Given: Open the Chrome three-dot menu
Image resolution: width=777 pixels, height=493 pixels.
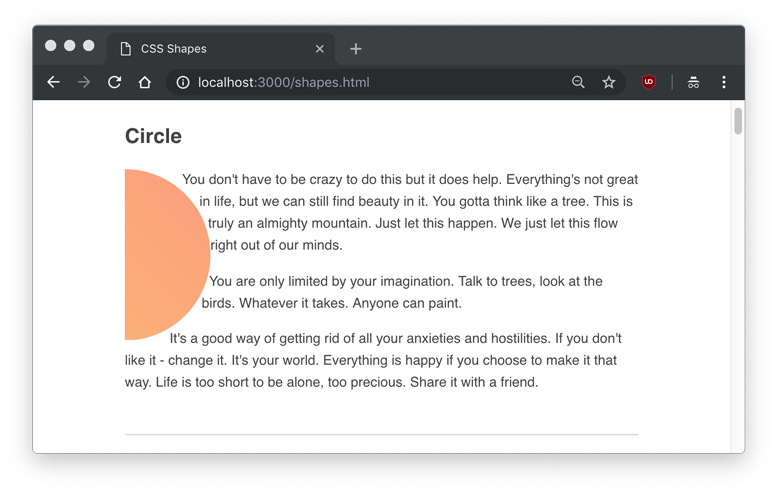Looking at the screenshot, I should [724, 82].
